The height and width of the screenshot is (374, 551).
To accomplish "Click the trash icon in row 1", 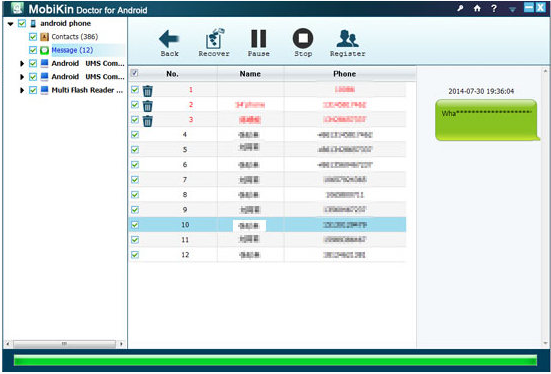I will 148,91.
